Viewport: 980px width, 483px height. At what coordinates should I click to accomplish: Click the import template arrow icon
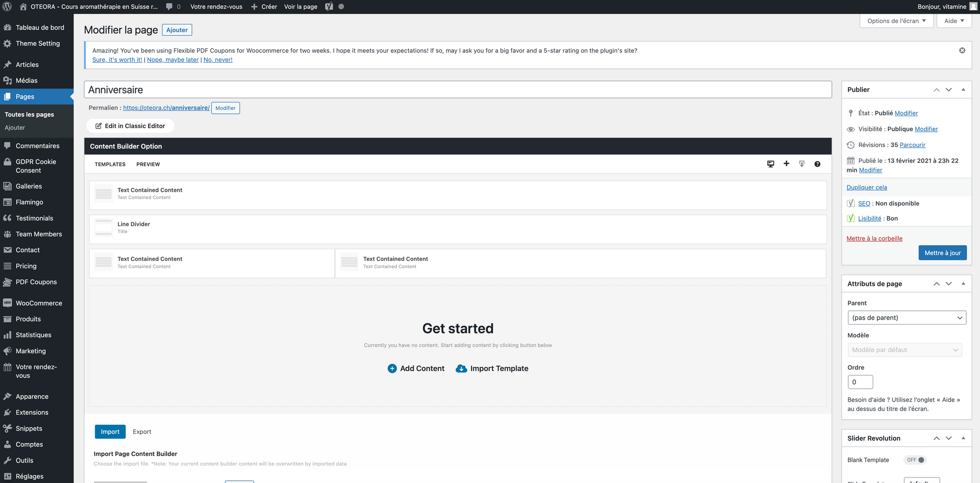(802, 164)
